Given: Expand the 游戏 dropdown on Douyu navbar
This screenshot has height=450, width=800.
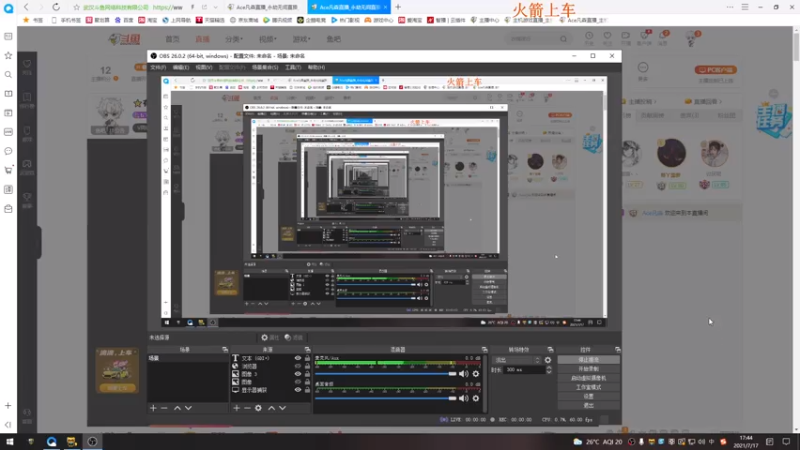Looking at the screenshot, I should [x=301, y=39].
